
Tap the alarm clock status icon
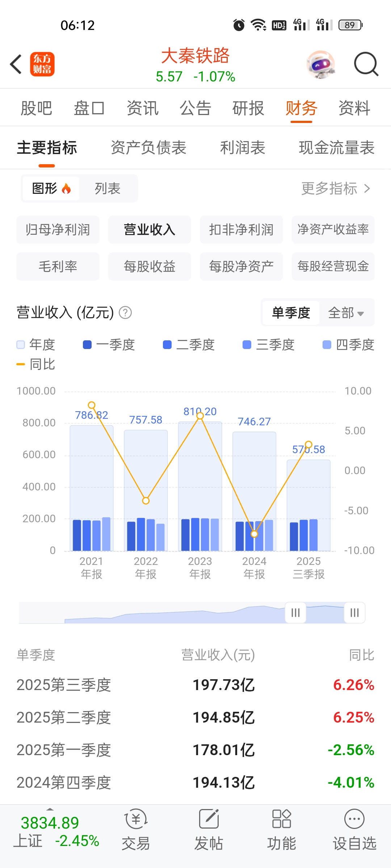pos(239,25)
